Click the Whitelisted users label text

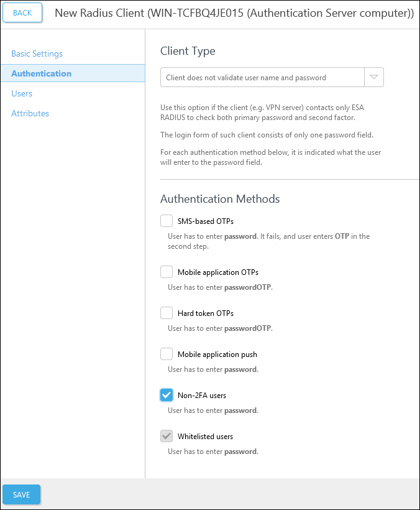click(205, 435)
